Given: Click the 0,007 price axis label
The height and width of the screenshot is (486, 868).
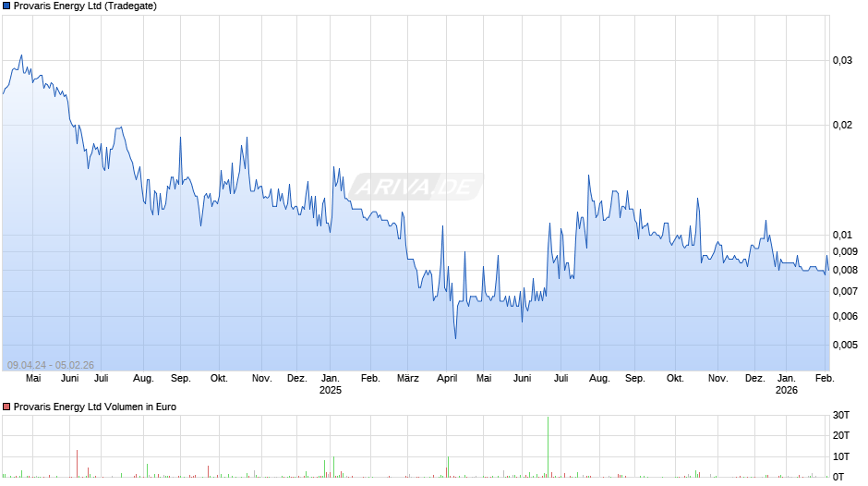Looking at the screenshot, I should coord(845,291).
